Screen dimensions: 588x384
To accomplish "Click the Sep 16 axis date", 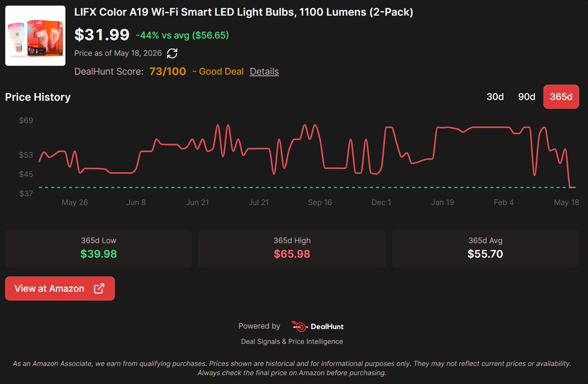I will coord(320,202).
